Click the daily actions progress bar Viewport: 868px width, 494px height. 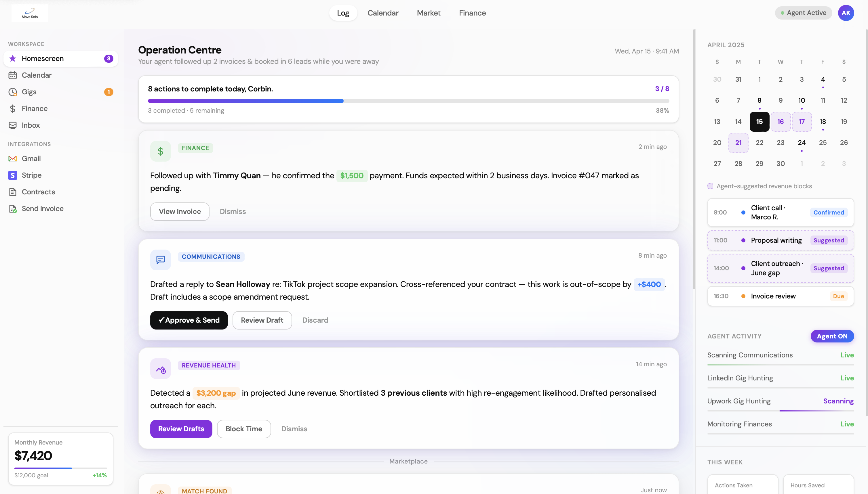pyautogui.click(x=408, y=101)
